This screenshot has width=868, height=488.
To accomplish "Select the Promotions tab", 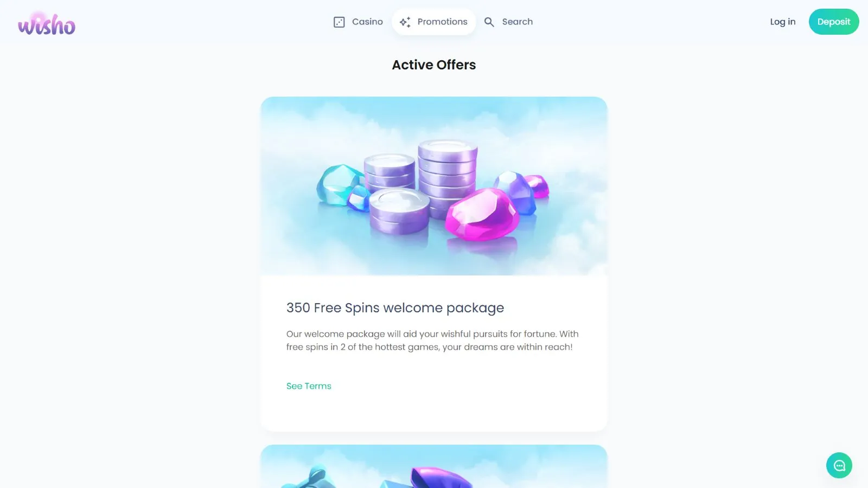I will click(433, 22).
